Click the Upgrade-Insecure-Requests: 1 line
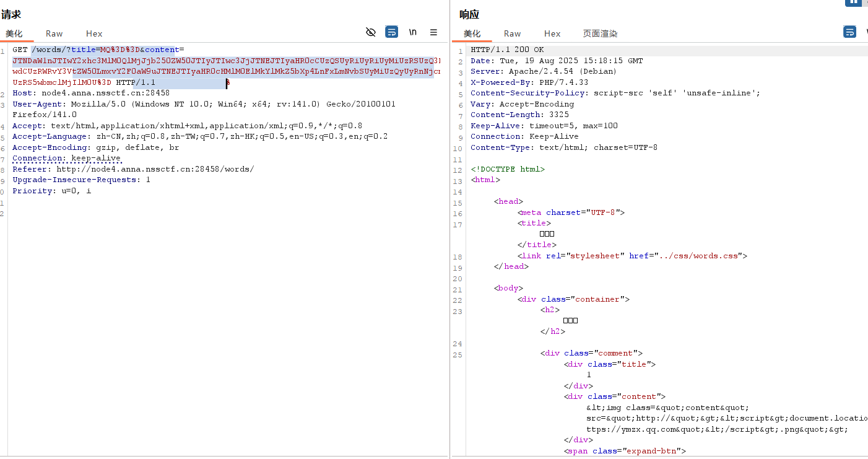The height and width of the screenshot is (459, 868). coord(81,180)
